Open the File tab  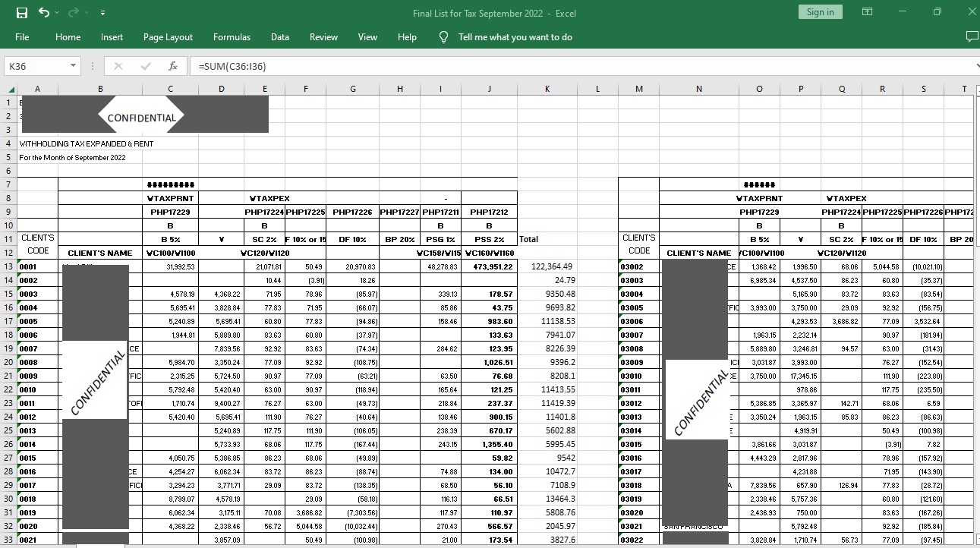tap(22, 37)
